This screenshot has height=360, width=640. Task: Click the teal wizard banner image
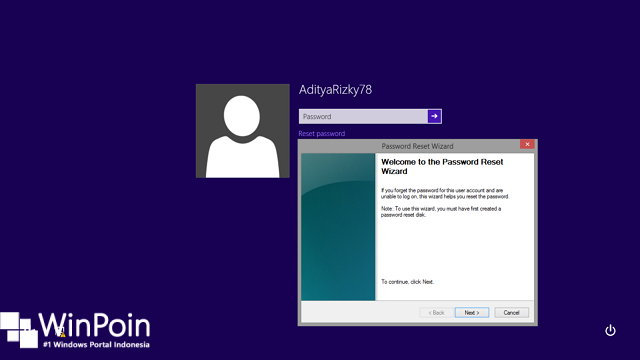pos(338,227)
